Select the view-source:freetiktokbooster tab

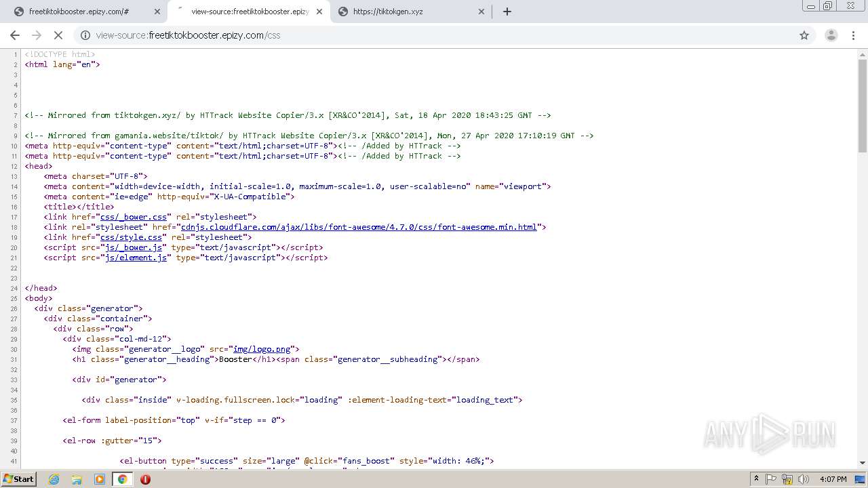(x=248, y=12)
